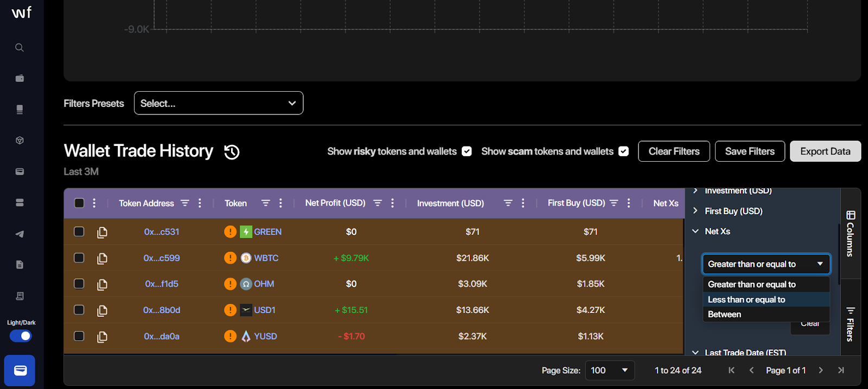This screenshot has height=389, width=868.
Task: Tick the checkbox for the WBTC row
Action: [79, 258]
